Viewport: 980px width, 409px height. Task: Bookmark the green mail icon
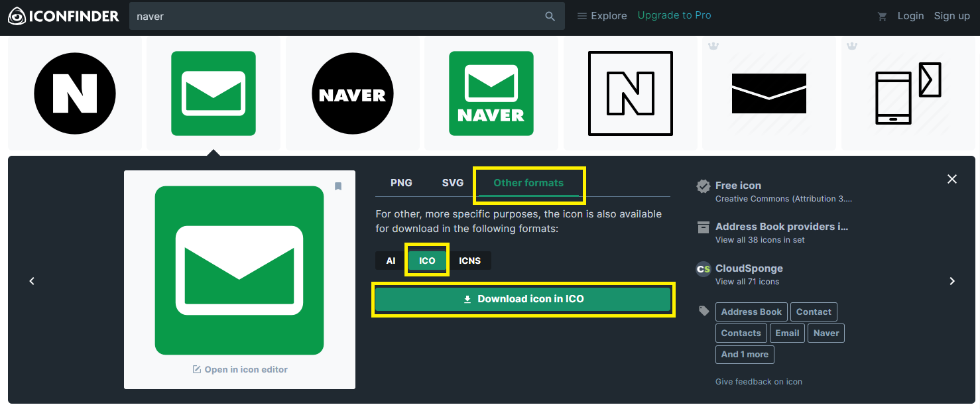pyautogui.click(x=338, y=187)
